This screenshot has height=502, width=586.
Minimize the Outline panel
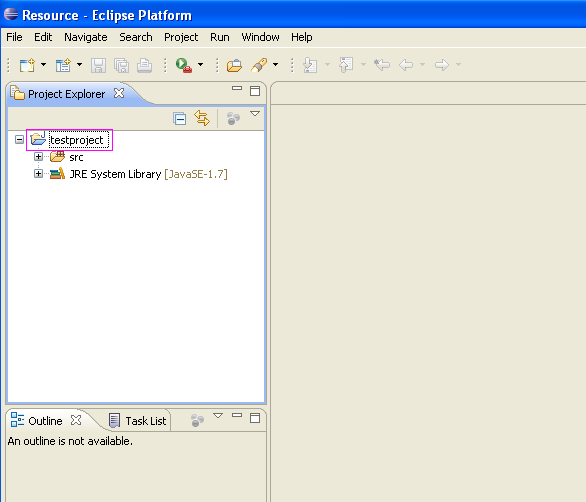click(237, 415)
